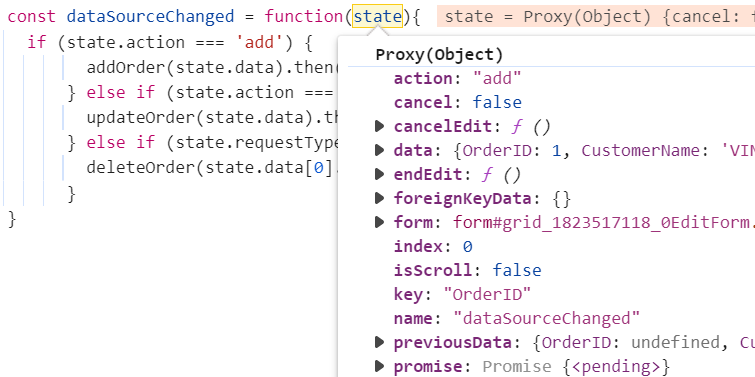Image resolution: width=755 pixels, height=377 pixels.
Task: Click the Proxy(Object) tooltip header
Action: pos(439,54)
